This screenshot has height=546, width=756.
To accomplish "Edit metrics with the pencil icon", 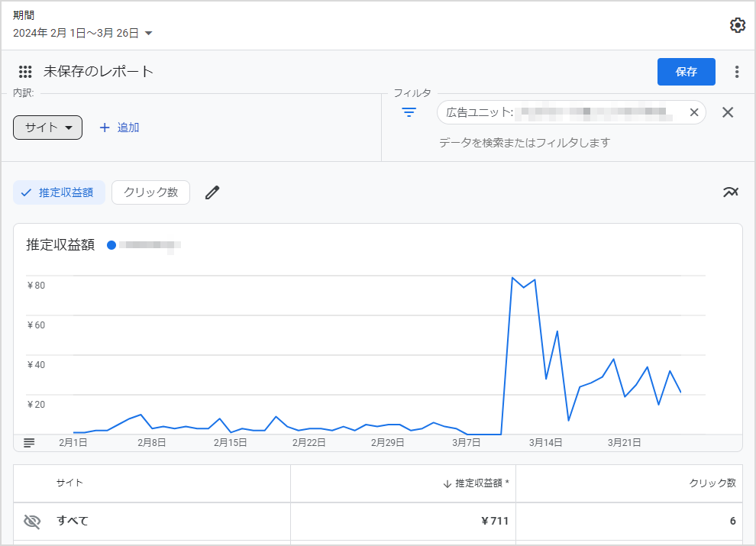I will 212,192.
